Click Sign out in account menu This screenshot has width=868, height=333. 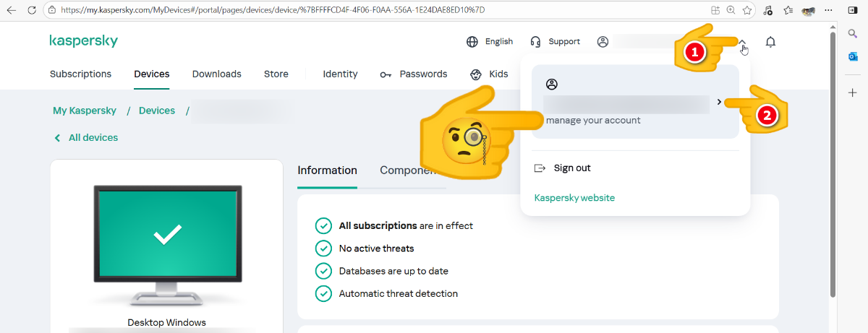click(571, 168)
